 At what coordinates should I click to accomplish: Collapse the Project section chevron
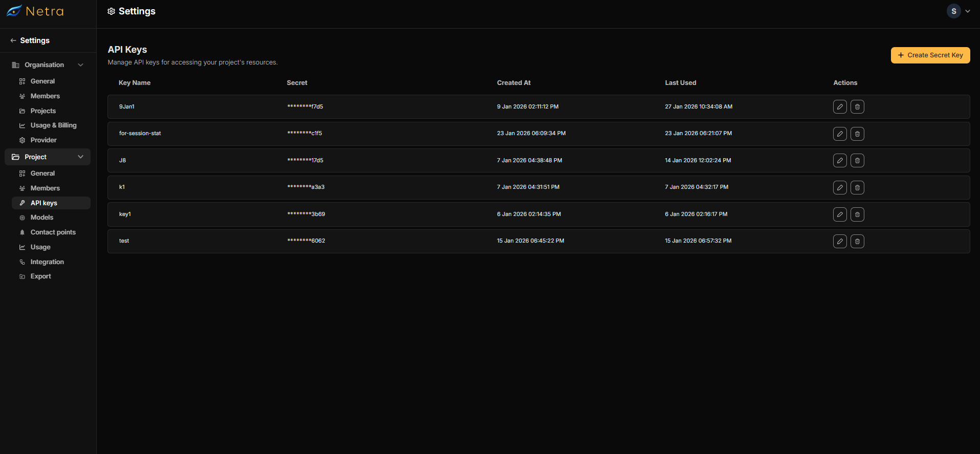[x=80, y=157]
